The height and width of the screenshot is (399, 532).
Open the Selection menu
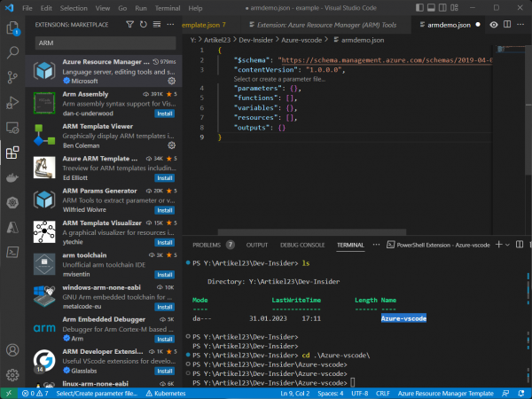74,8
